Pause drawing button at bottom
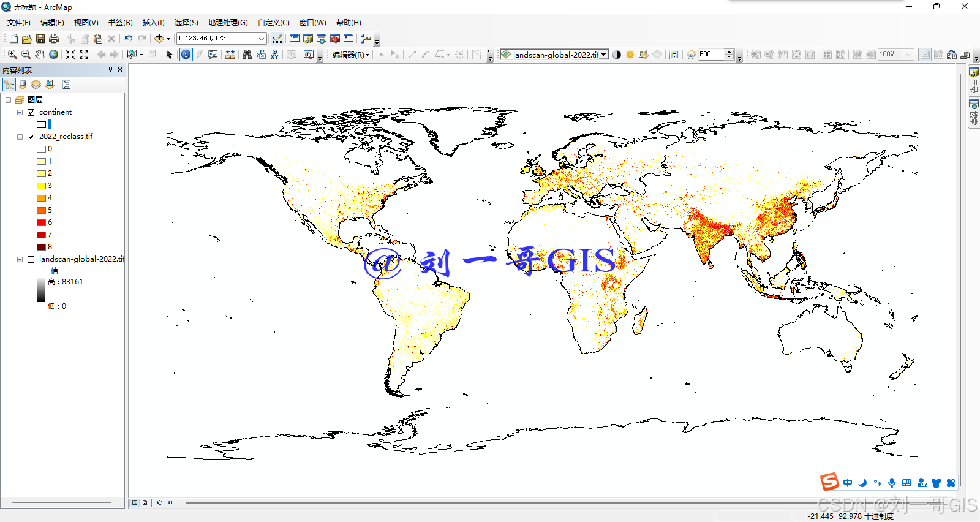980x522 pixels. click(x=170, y=502)
